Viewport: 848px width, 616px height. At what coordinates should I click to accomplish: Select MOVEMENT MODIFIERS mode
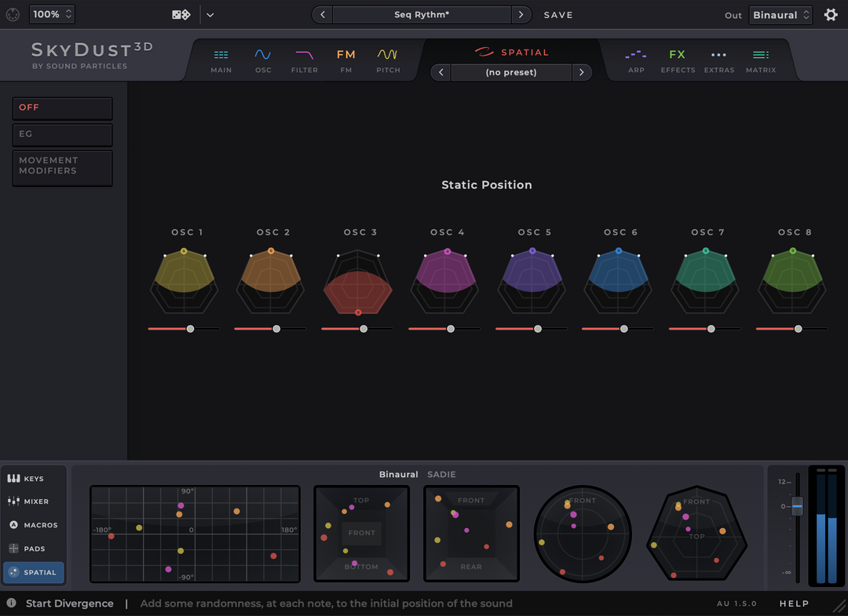pos(62,168)
